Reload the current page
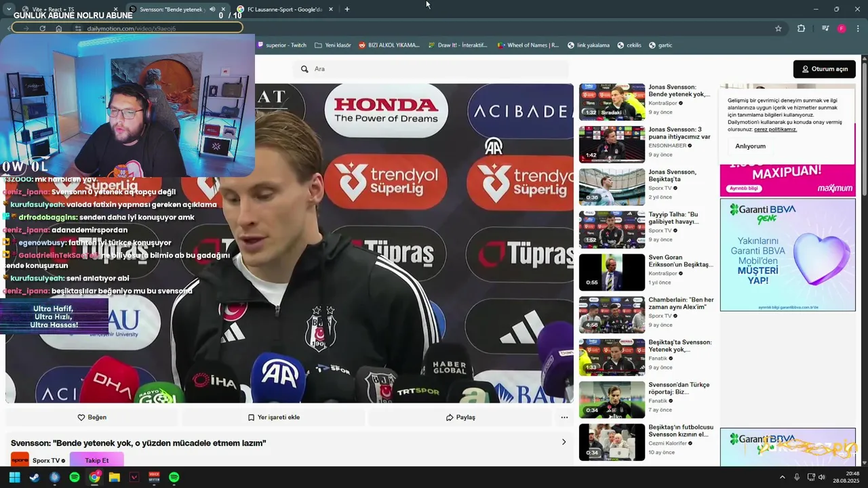 tap(42, 28)
